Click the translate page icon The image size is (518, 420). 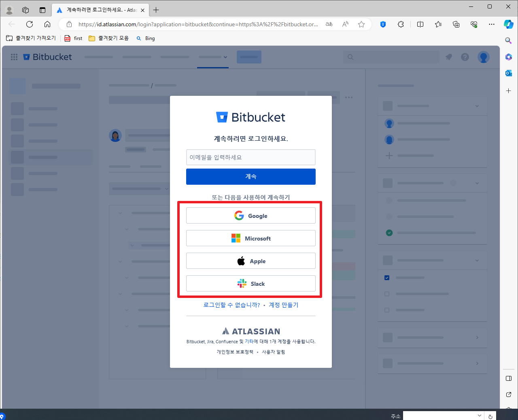click(x=329, y=24)
